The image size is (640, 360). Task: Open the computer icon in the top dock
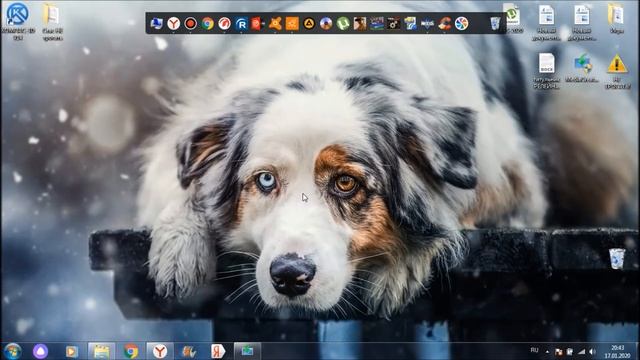pos(156,23)
